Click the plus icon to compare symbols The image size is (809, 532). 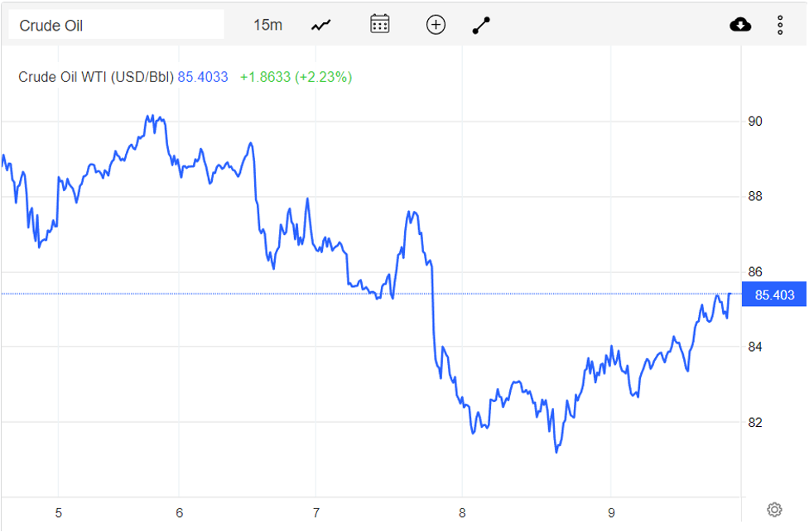[436, 24]
